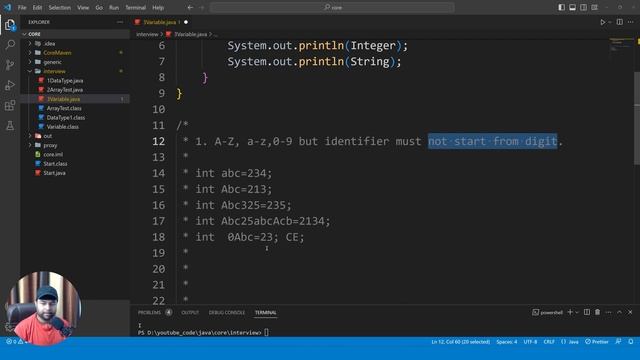The image size is (640, 360).
Task: Open run button dropdown arrow
Action: 609,22
